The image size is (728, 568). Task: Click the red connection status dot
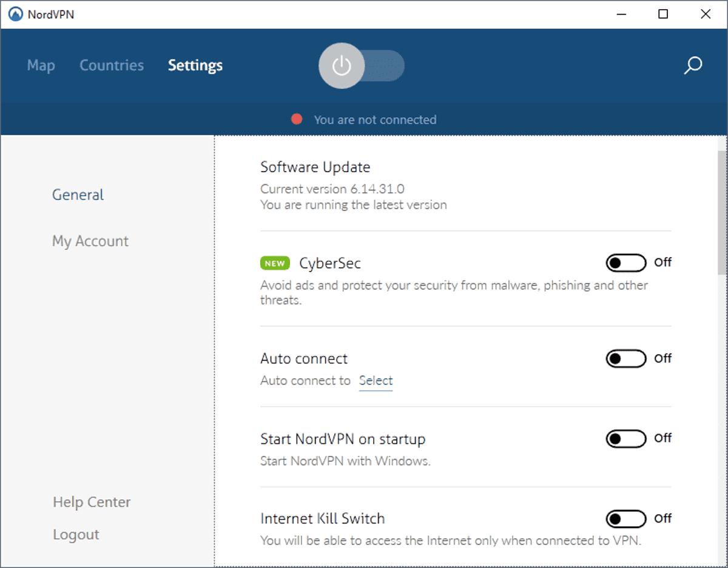[297, 119]
